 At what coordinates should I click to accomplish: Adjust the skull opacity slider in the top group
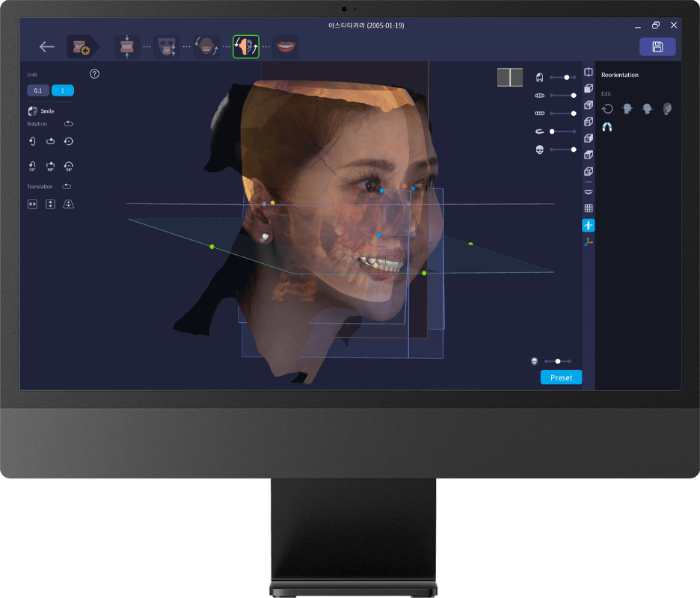563,149
